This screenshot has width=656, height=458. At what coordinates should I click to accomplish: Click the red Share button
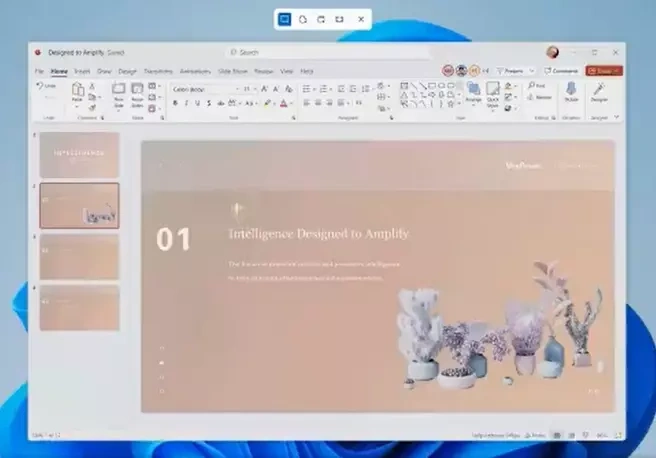click(604, 71)
